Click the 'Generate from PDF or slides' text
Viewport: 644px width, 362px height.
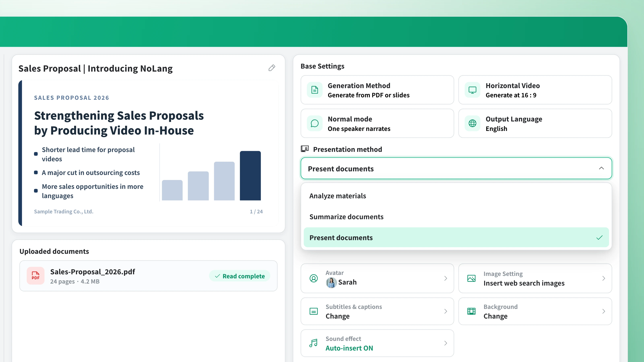click(368, 95)
